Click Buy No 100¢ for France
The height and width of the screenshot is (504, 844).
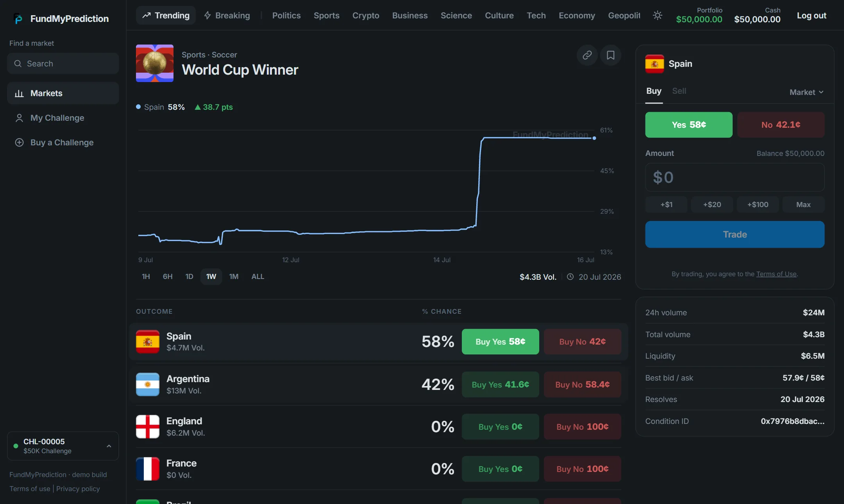(582, 469)
